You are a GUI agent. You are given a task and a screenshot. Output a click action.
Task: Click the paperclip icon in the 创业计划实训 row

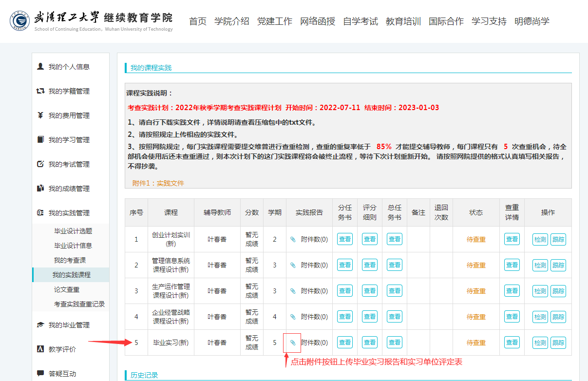tap(293, 239)
